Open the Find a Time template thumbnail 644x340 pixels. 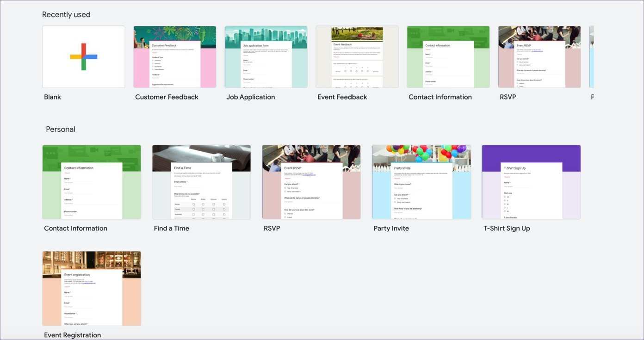[201, 182]
